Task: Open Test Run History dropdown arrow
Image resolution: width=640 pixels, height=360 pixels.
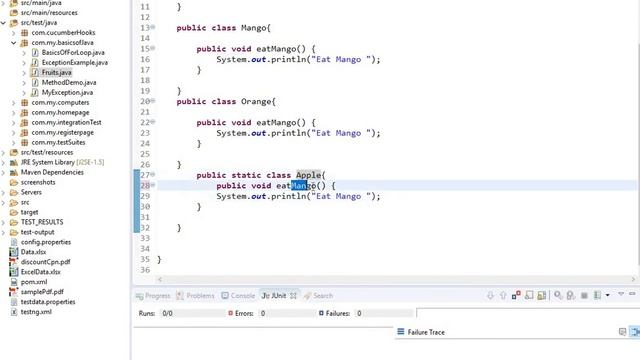Action: pos(607,295)
